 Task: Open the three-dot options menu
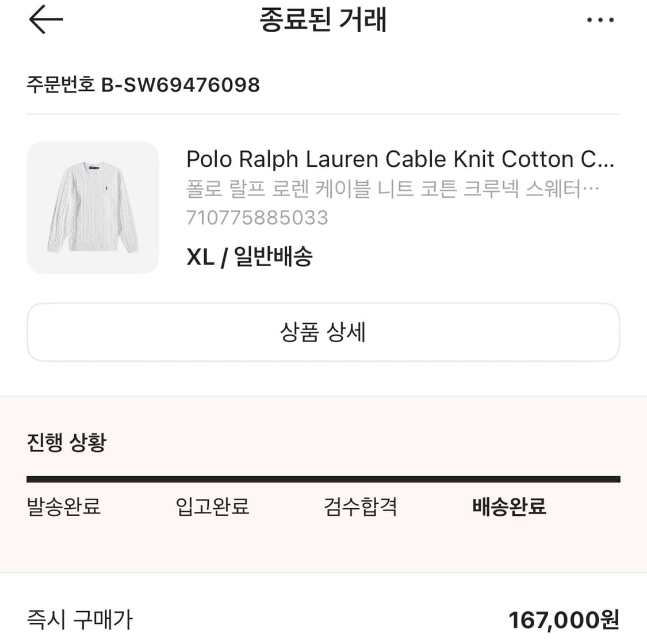600,19
